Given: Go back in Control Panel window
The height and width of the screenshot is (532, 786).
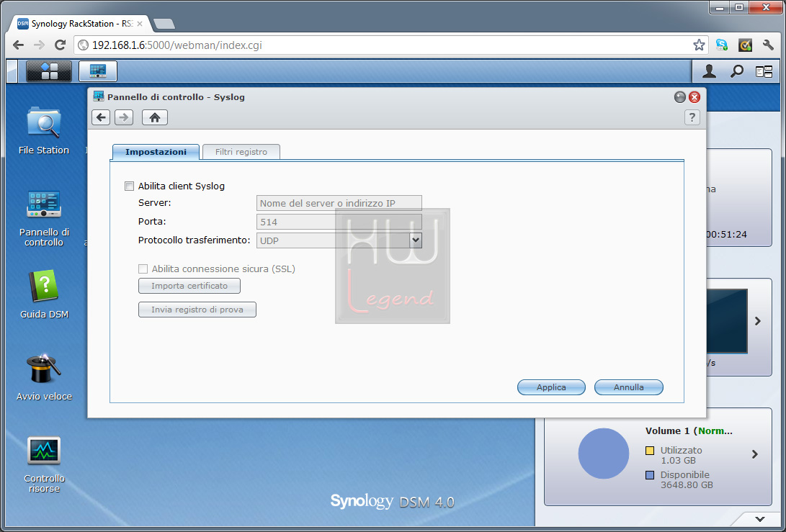Looking at the screenshot, I should (101, 117).
